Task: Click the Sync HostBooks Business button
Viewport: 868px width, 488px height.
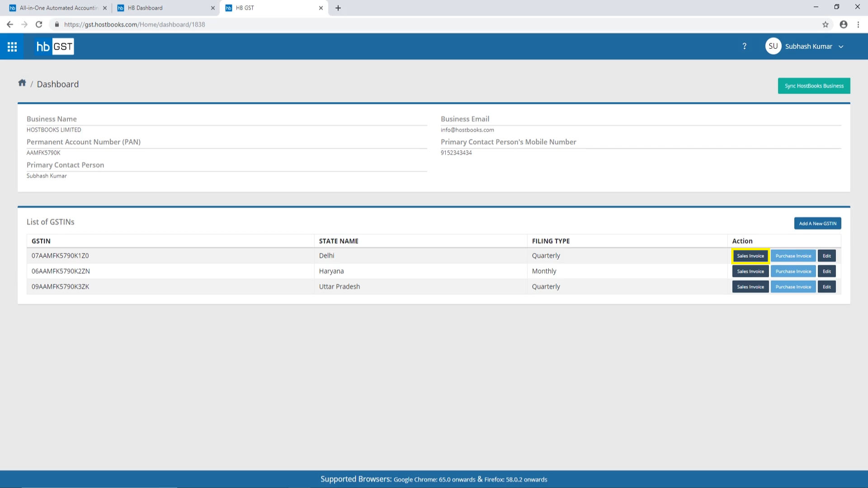Action: (814, 85)
